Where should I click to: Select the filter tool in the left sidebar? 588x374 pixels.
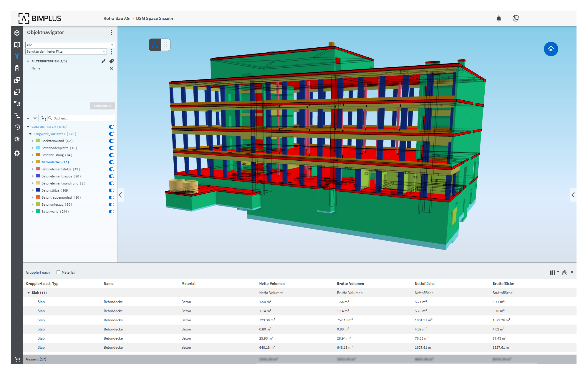pyautogui.click(x=17, y=56)
